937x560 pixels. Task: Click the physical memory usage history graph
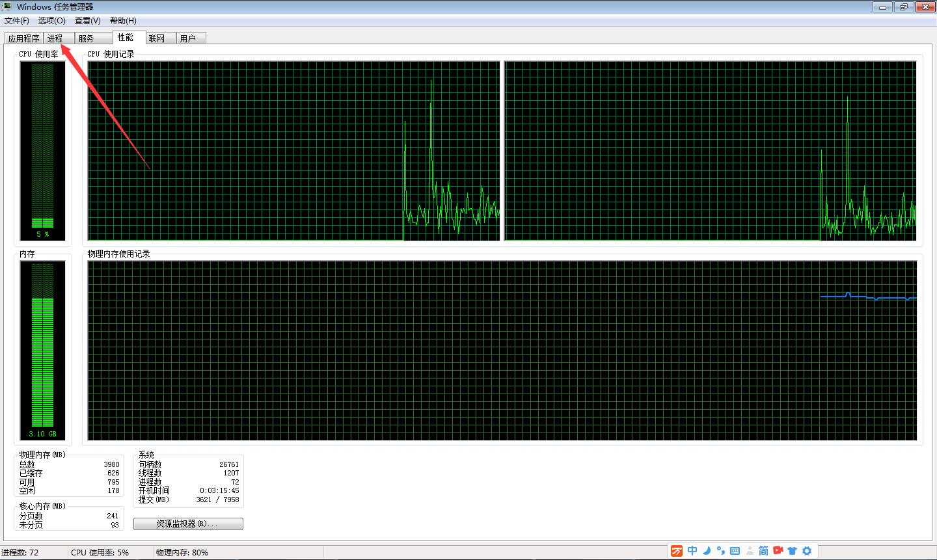pyautogui.click(x=502, y=351)
